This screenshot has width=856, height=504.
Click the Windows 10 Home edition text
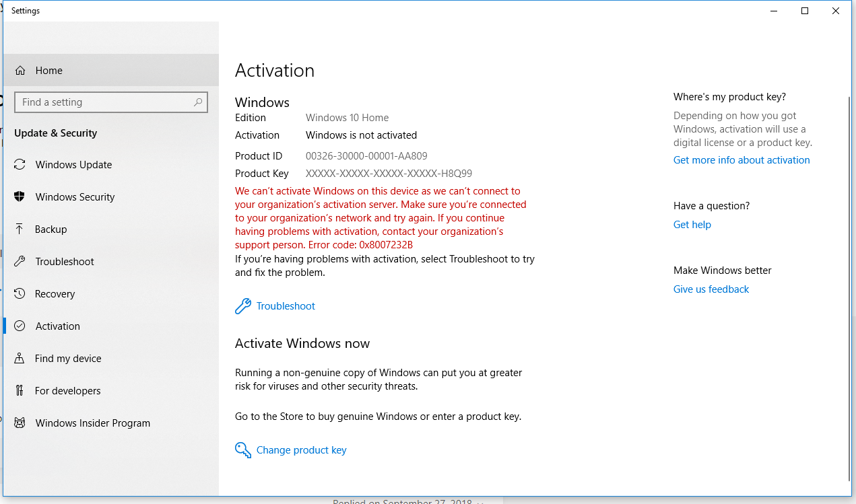pos(347,118)
